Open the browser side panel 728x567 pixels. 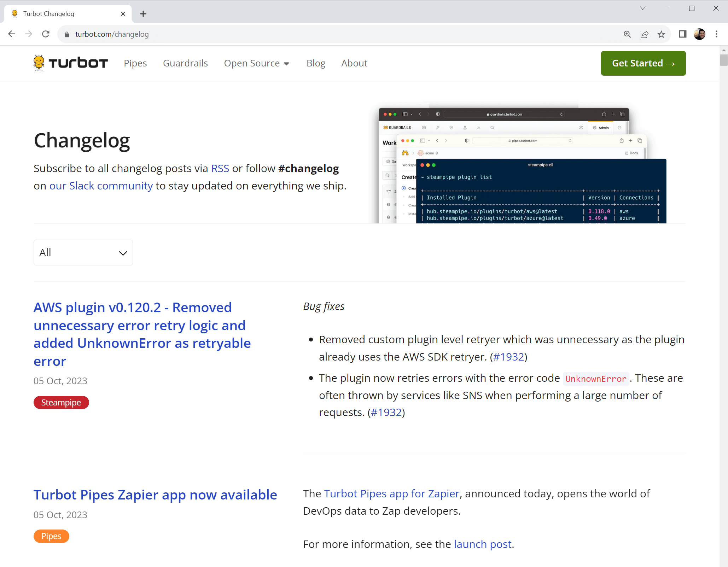click(x=682, y=34)
